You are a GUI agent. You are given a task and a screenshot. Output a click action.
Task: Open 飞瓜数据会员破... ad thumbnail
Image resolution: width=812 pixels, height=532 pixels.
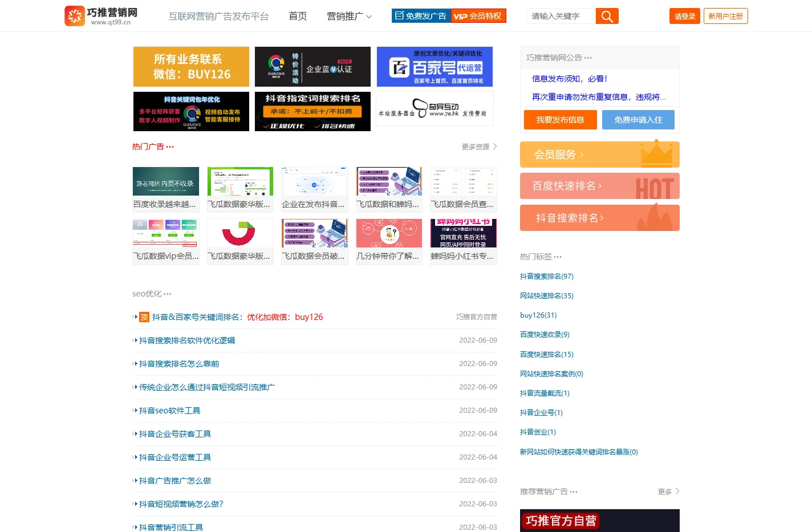[315, 242]
